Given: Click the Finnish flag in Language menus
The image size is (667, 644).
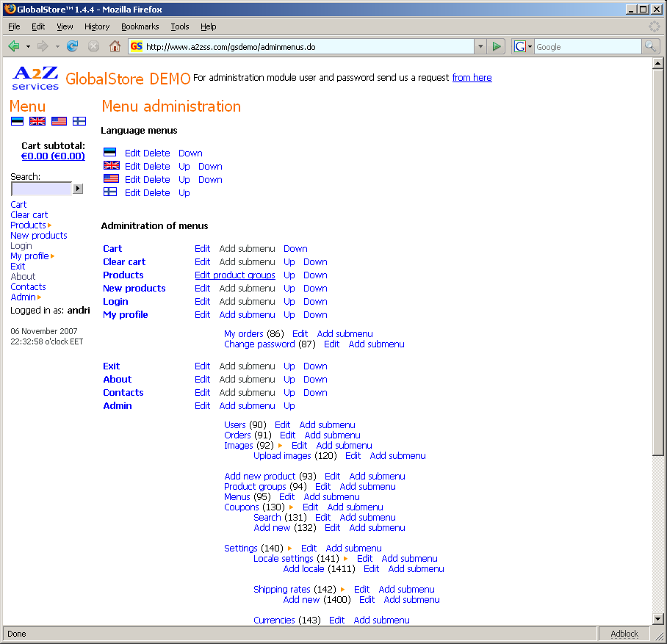Looking at the screenshot, I should click(x=109, y=192).
